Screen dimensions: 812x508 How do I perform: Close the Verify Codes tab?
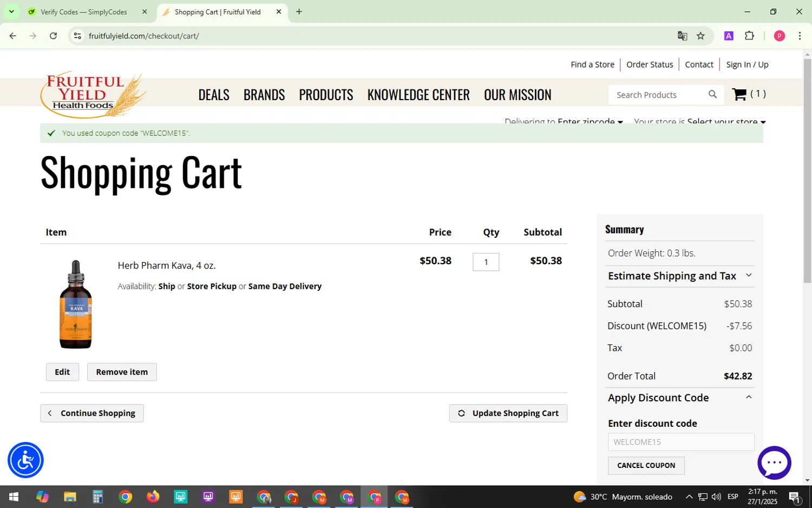[145, 11]
